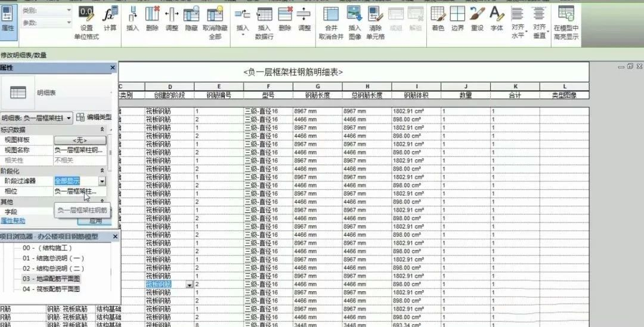Open the 属性帮助 link
The height and width of the screenshot is (327, 644).
(13, 220)
